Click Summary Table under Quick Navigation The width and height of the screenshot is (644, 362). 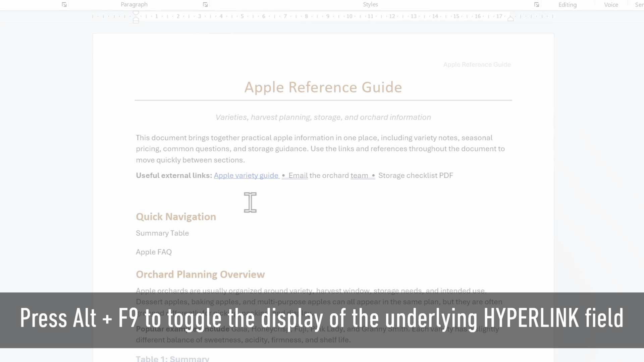162,233
